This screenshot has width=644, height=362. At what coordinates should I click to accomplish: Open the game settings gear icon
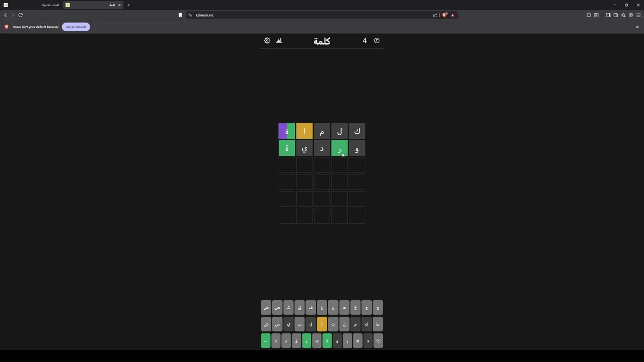pos(267,41)
